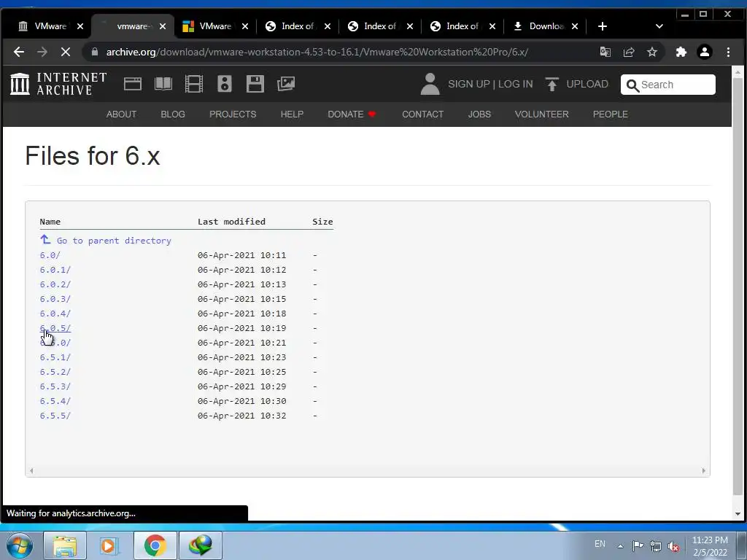Click the search magnifier icon
The width and height of the screenshot is (747, 560).
632,85
